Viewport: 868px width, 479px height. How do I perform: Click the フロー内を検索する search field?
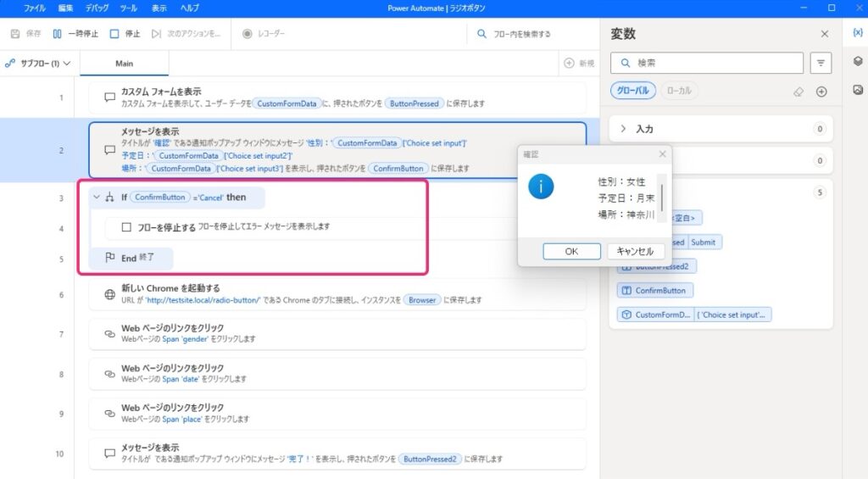521,34
